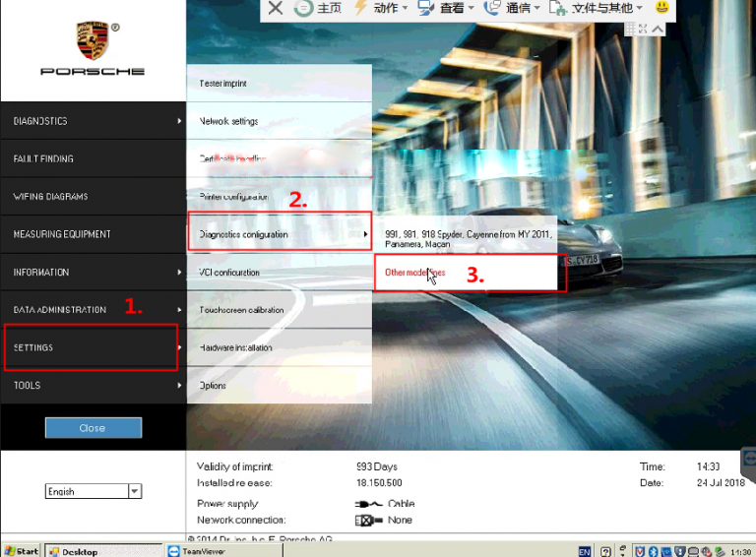Close the TeamViewer session with the X icon
The height and width of the screenshot is (557, 756).
click(x=276, y=8)
